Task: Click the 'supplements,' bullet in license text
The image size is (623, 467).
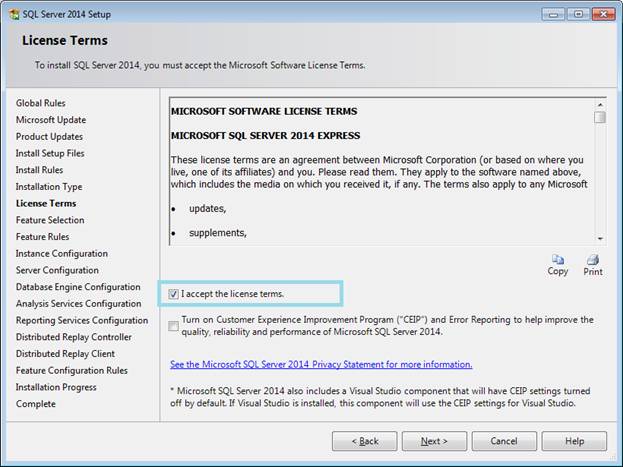Action: point(218,233)
